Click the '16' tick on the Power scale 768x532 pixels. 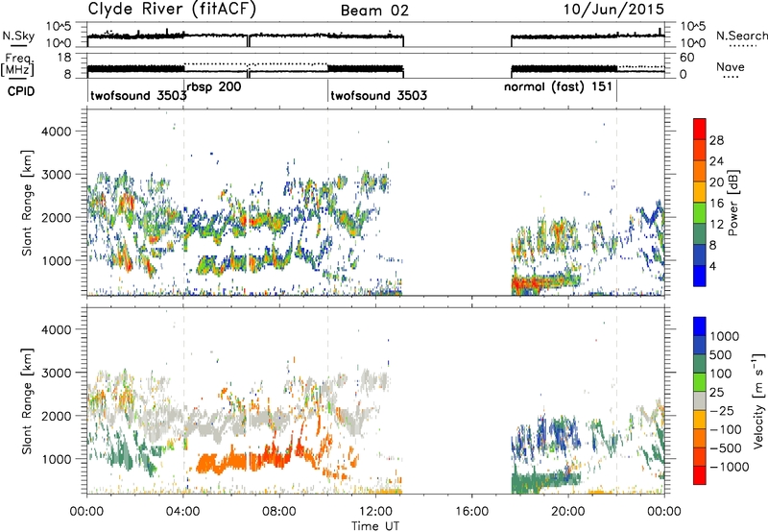pos(716,204)
